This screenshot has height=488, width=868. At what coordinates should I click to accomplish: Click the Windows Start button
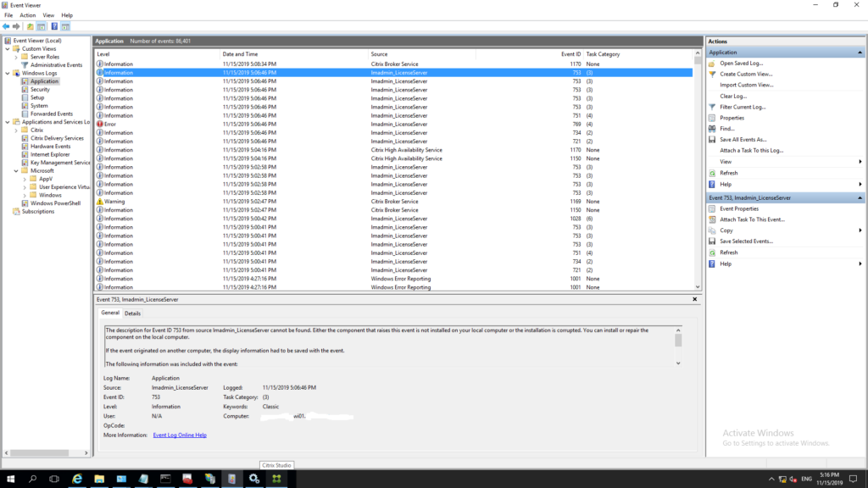coord(10,479)
